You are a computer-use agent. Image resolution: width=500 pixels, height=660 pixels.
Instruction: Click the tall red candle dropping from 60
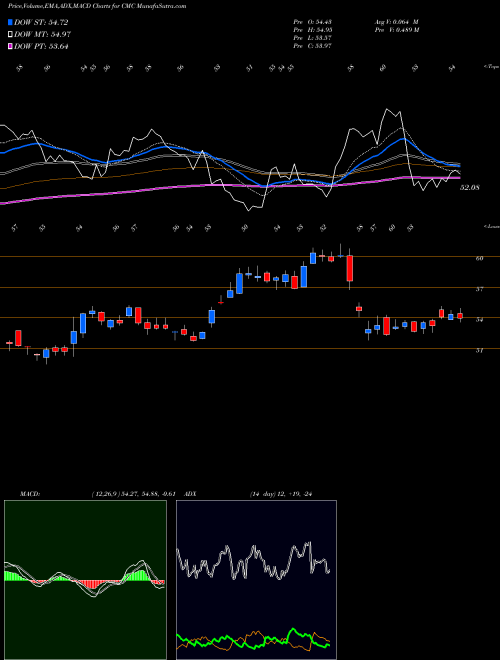349,268
